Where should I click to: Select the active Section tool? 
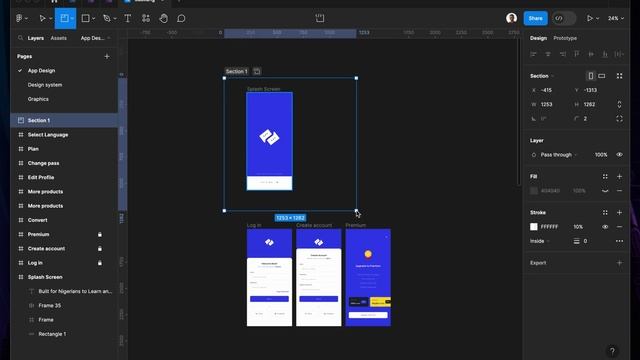(64, 18)
